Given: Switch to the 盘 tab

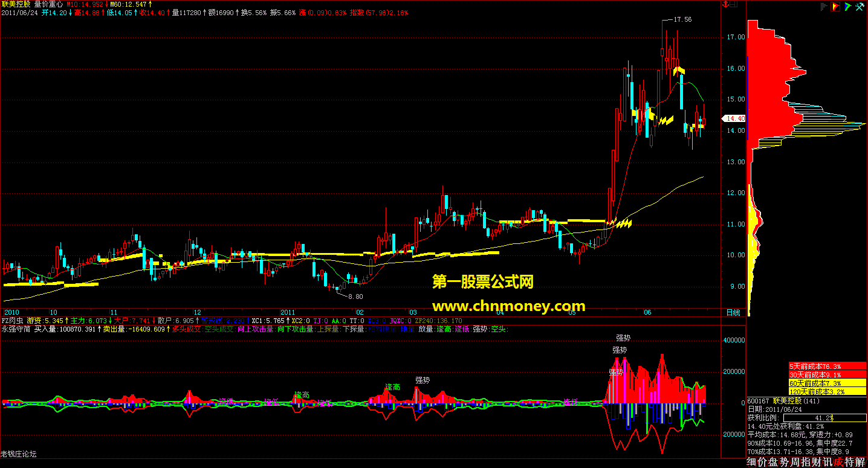Looking at the screenshot, I should 774,462.
